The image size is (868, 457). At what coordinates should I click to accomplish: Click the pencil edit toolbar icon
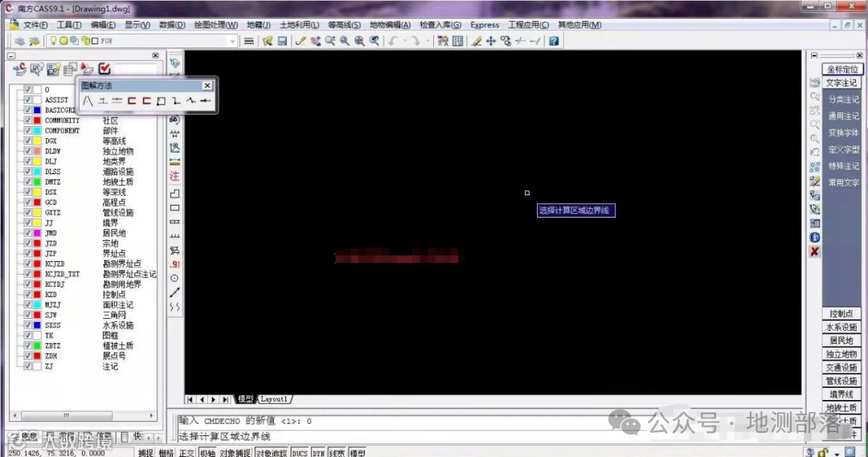click(x=301, y=41)
